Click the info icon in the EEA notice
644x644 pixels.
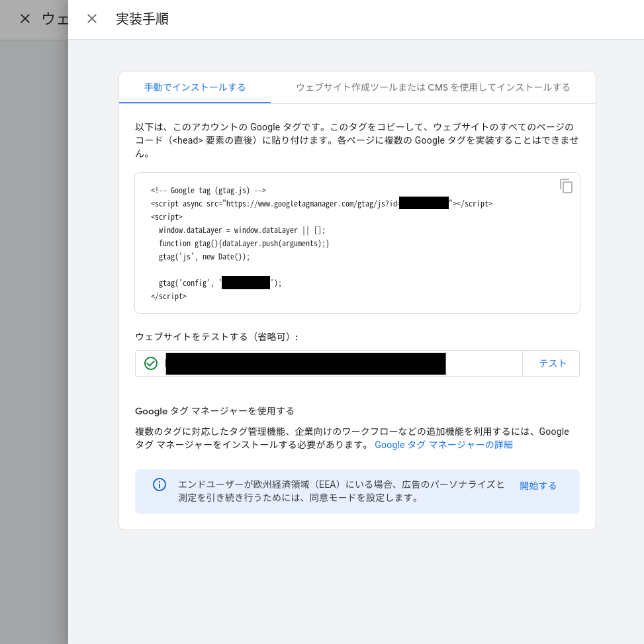(160, 484)
